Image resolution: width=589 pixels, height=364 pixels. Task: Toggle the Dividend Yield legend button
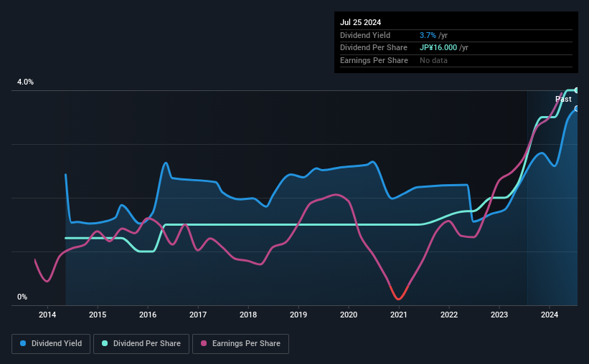tap(51, 344)
